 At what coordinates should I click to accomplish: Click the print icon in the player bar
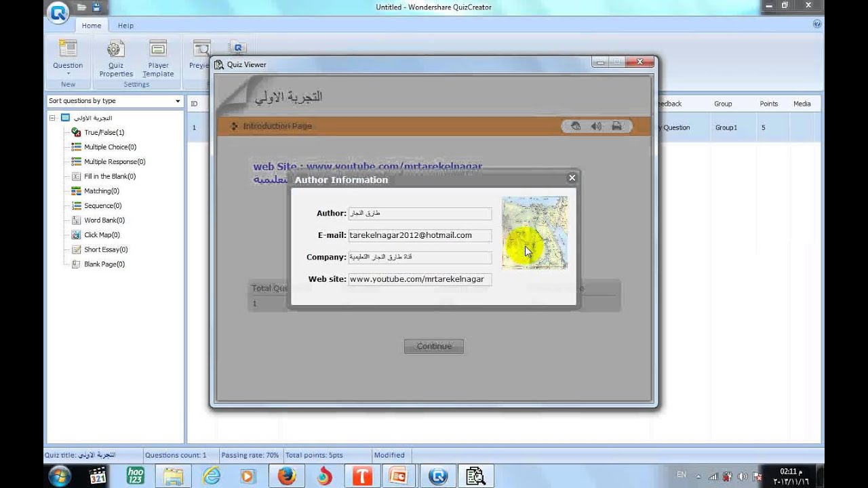coord(616,126)
